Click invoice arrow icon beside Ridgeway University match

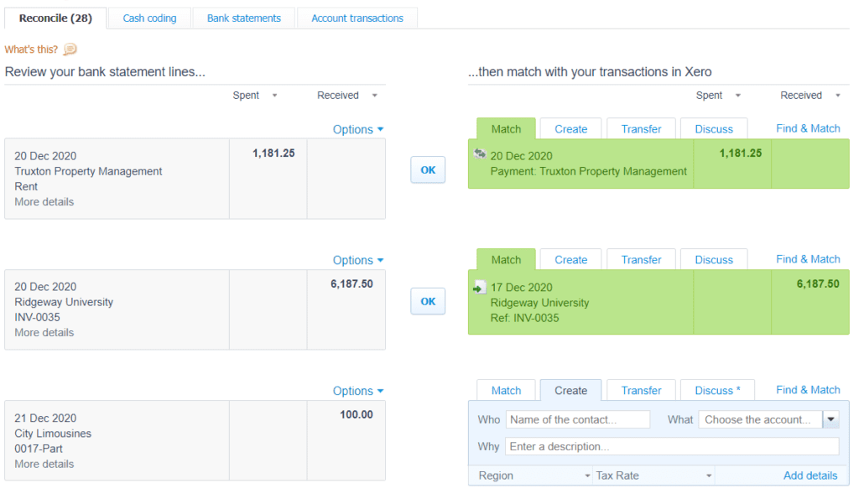click(x=480, y=287)
